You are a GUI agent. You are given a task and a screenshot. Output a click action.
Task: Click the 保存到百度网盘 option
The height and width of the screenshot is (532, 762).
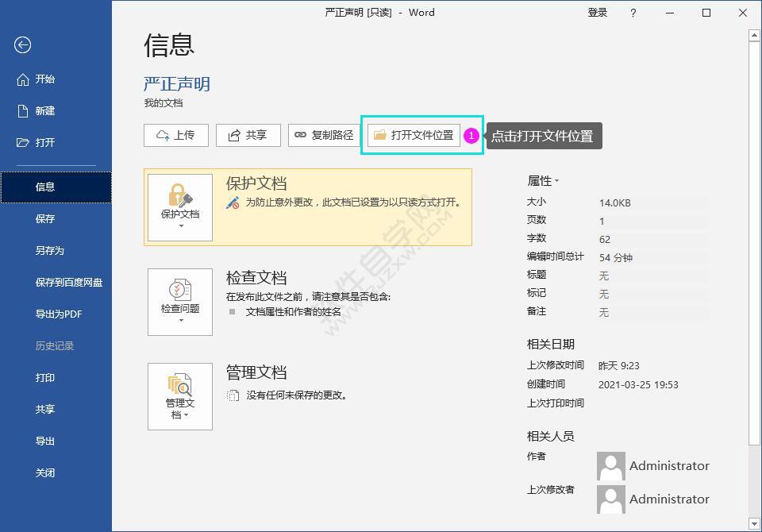(x=67, y=283)
